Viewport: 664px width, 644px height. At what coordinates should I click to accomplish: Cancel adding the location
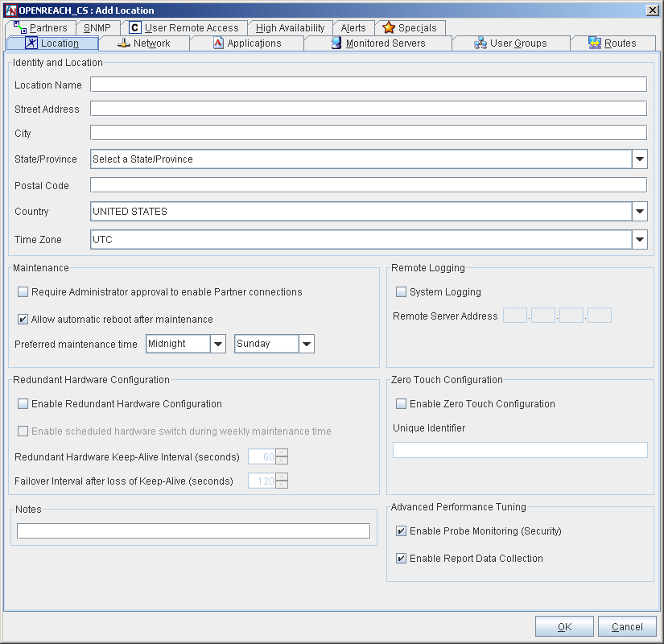[x=627, y=626]
